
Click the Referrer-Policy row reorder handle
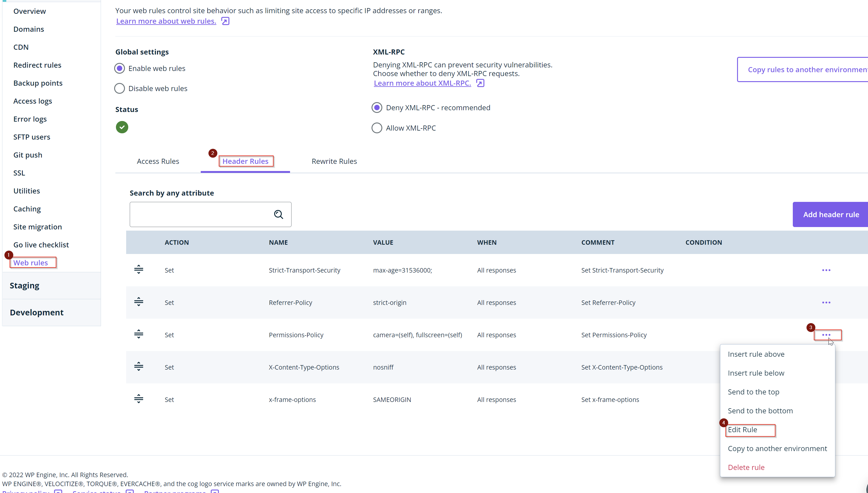[x=138, y=302]
